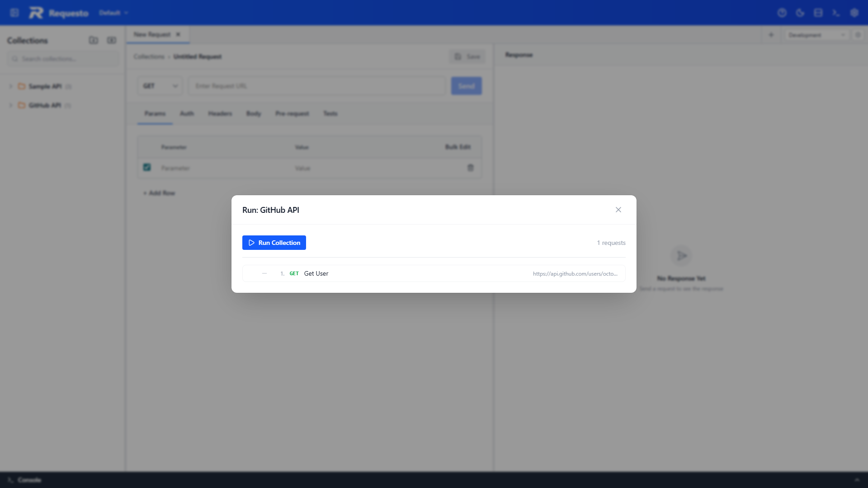Open the GET method dropdown

pos(160,86)
